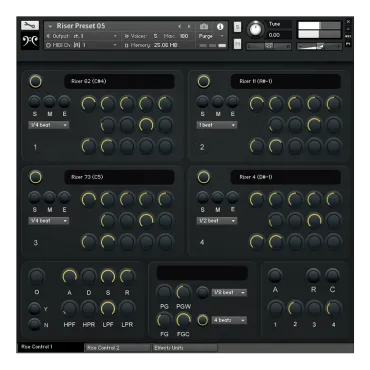This screenshot has height=370, width=370.
Task: Switch to Rise Control 2 tab
Action: (118, 348)
